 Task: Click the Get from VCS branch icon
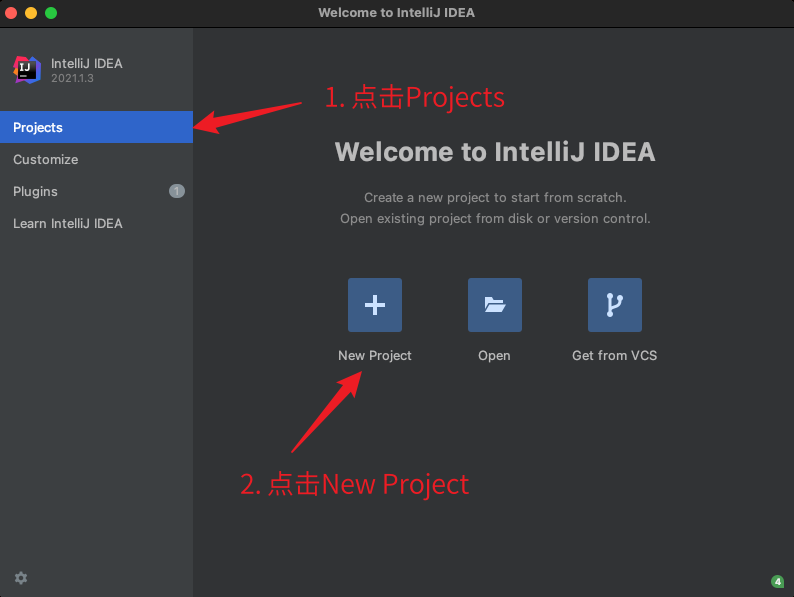pyautogui.click(x=615, y=305)
